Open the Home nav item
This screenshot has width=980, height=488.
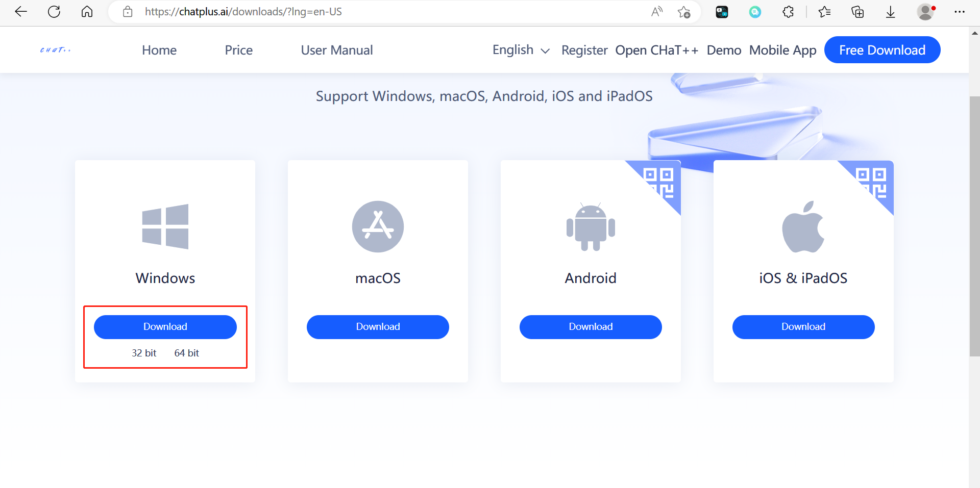159,50
